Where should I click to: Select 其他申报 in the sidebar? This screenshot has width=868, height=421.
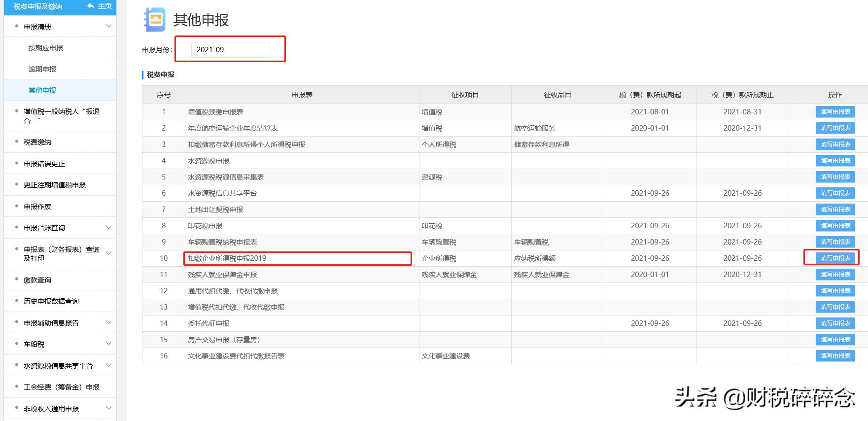[x=42, y=90]
